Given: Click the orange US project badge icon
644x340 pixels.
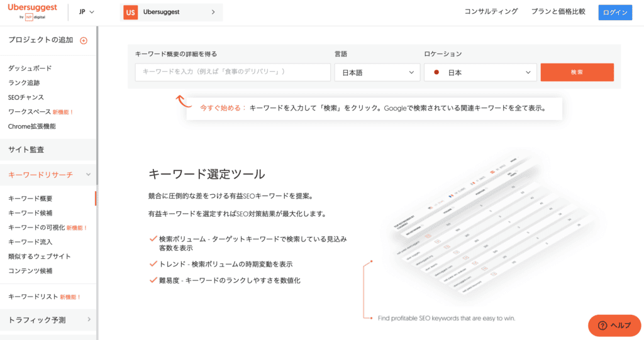Looking at the screenshot, I should coord(131,13).
